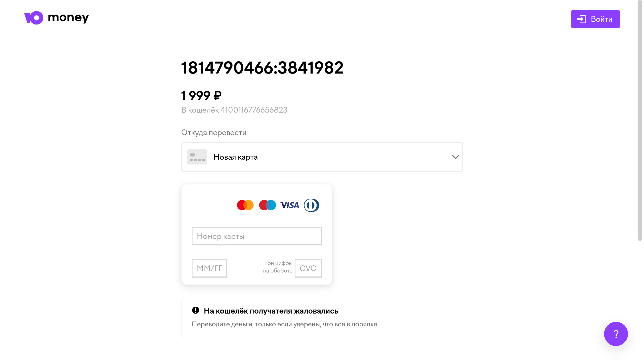Image resolution: width=644 pixels, height=362 pixels.
Task: Select the CVC input field
Action: (308, 268)
